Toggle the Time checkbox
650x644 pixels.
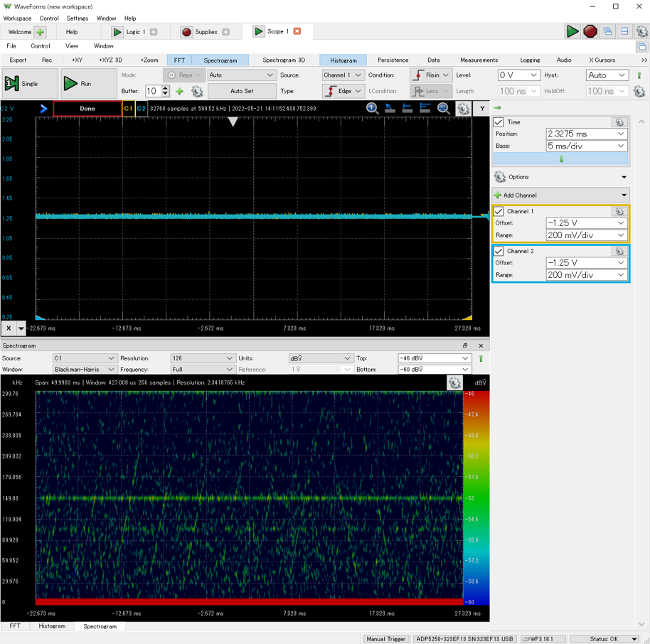click(499, 122)
